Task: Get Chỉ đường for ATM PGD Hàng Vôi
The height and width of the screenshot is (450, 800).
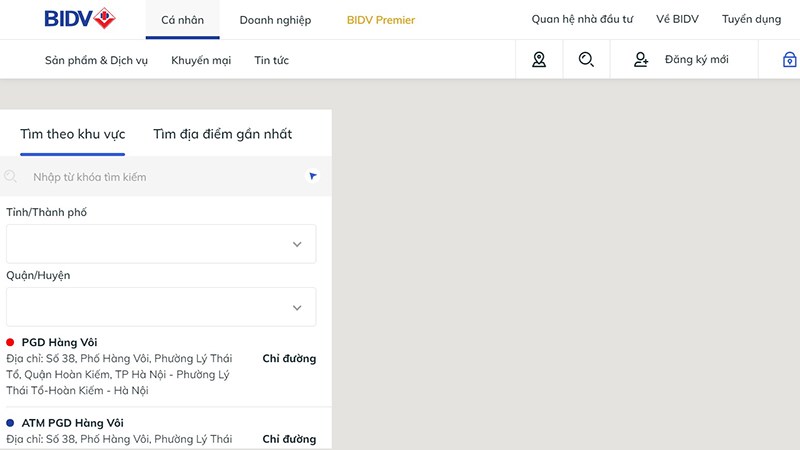Action: pyautogui.click(x=289, y=439)
